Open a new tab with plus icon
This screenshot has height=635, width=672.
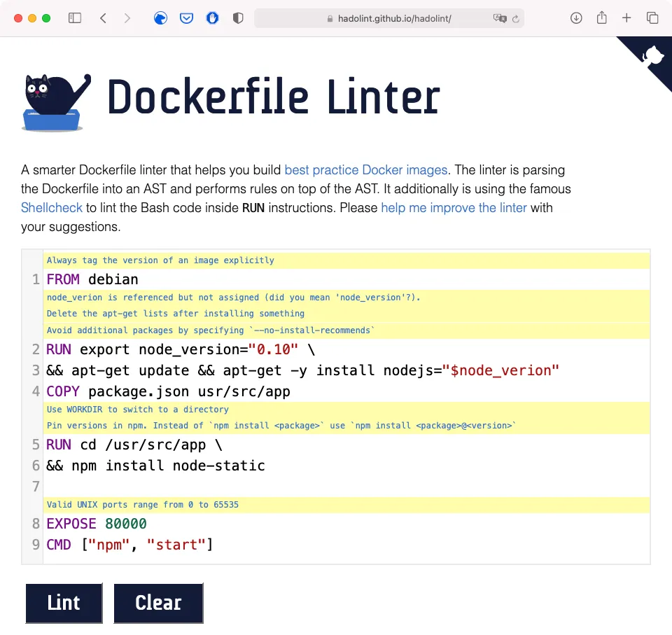pyautogui.click(x=626, y=18)
